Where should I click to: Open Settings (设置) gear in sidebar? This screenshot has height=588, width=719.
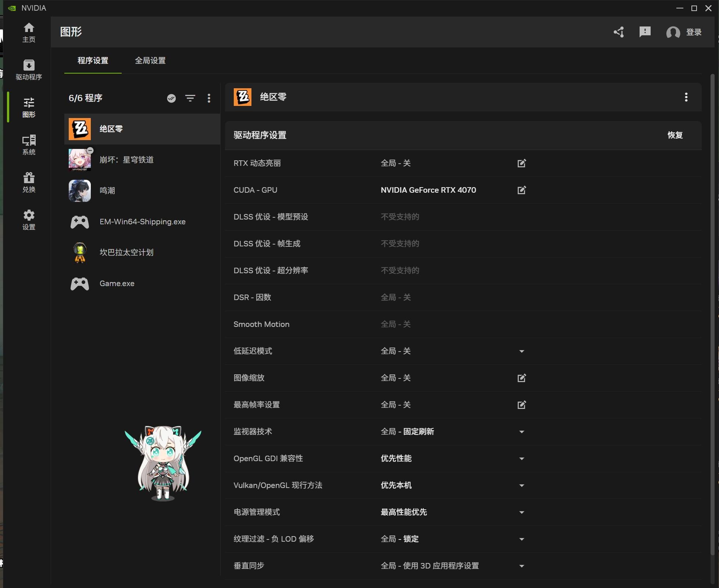tap(29, 220)
